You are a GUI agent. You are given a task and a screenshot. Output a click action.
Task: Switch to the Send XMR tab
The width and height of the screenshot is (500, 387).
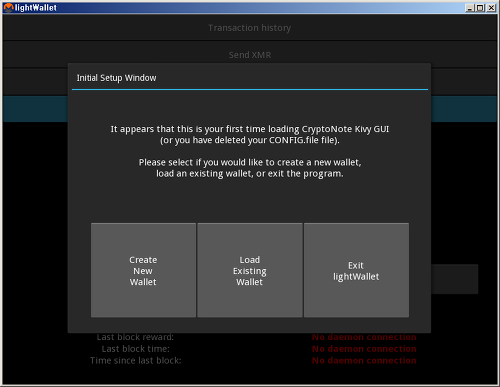pos(250,55)
